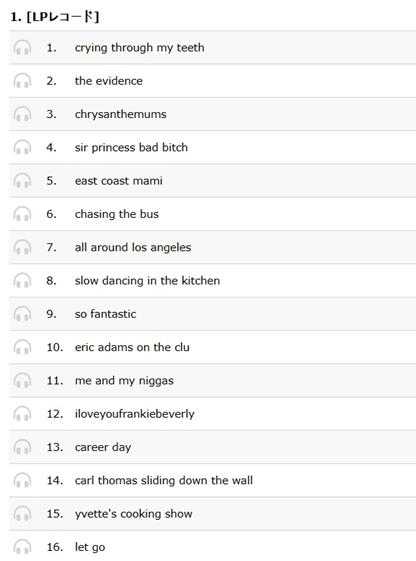
Task: Click headphone icon next to chasing the bus
Action: [22, 214]
